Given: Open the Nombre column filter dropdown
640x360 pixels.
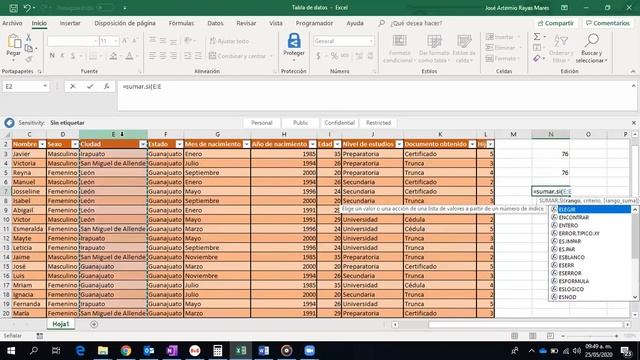Looking at the screenshot, I should 42,144.
